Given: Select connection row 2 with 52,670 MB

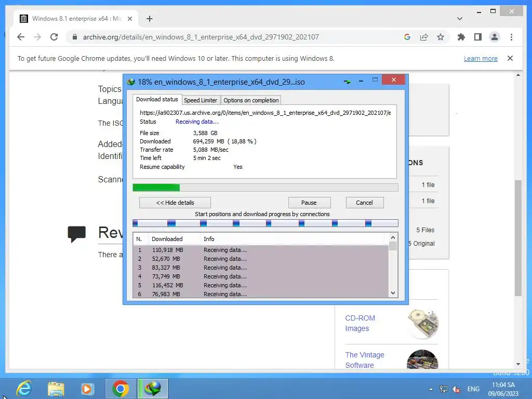Looking at the screenshot, I should click(261, 259).
